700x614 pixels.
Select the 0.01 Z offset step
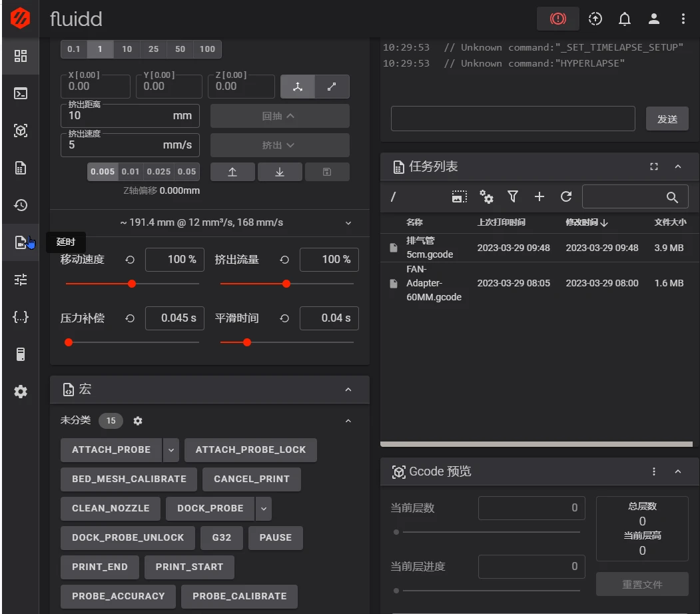[131, 172]
